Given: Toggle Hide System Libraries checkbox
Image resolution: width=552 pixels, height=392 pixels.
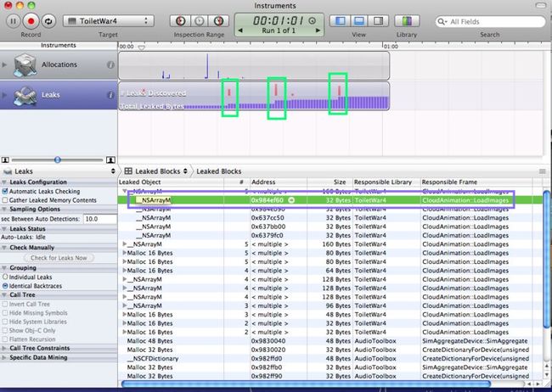Looking at the screenshot, I should [5, 322].
